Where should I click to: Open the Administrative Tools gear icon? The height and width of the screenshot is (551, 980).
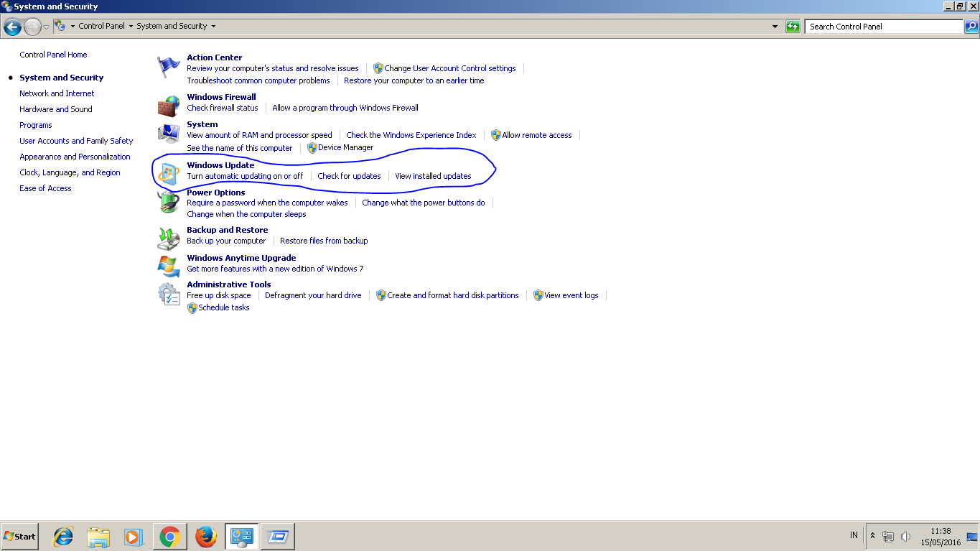pyautogui.click(x=169, y=294)
